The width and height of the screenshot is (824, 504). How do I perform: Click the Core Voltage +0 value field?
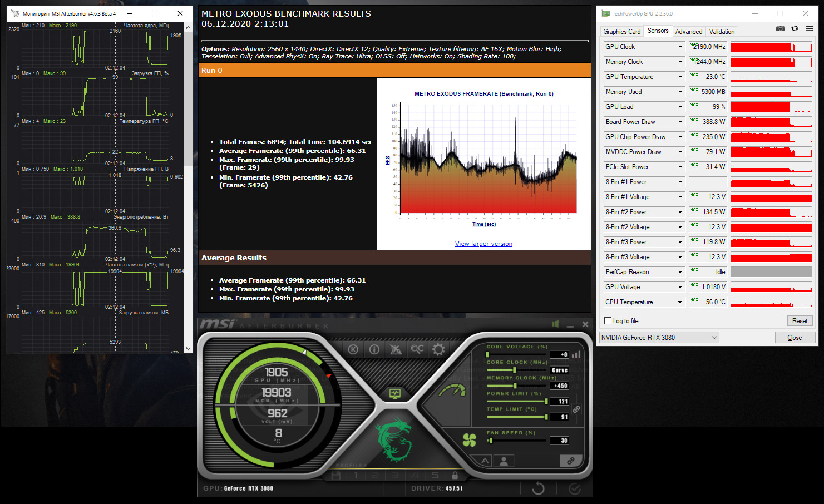[559, 354]
